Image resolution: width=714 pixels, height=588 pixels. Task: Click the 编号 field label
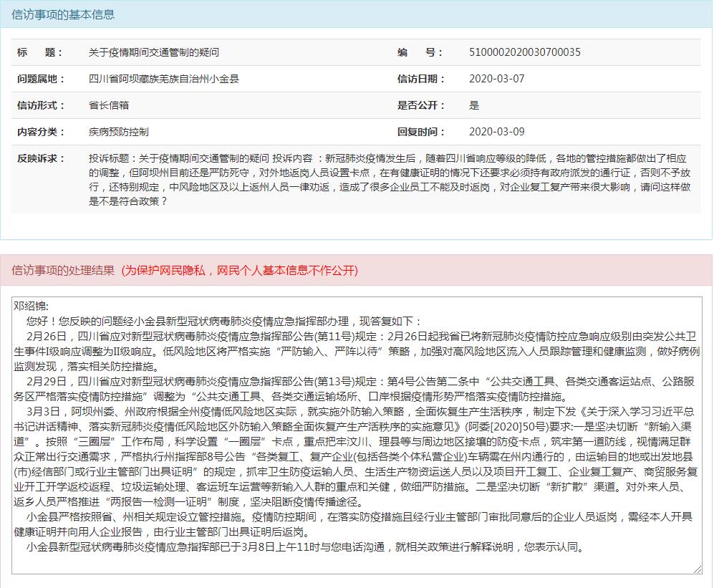[x=420, y=52]
